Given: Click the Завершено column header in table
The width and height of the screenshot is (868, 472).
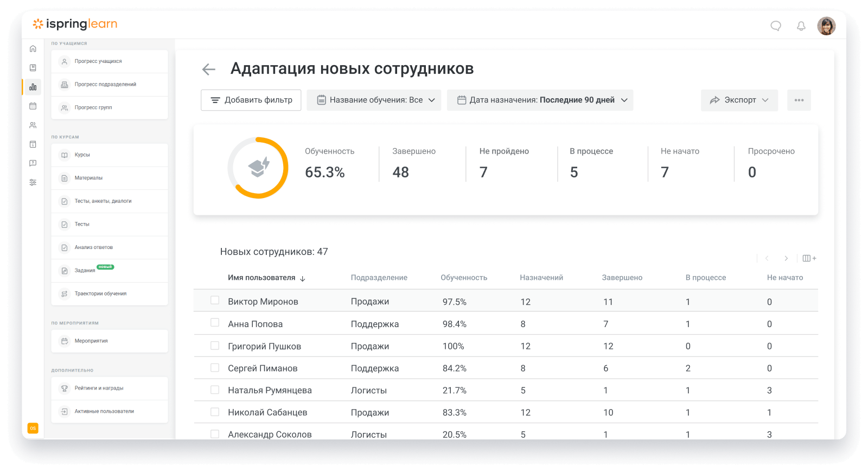Looking at the screenshot, I should tap(622, 278).
